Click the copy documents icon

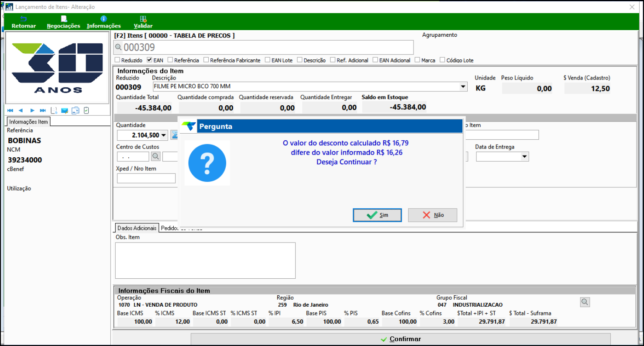[76, 111]
